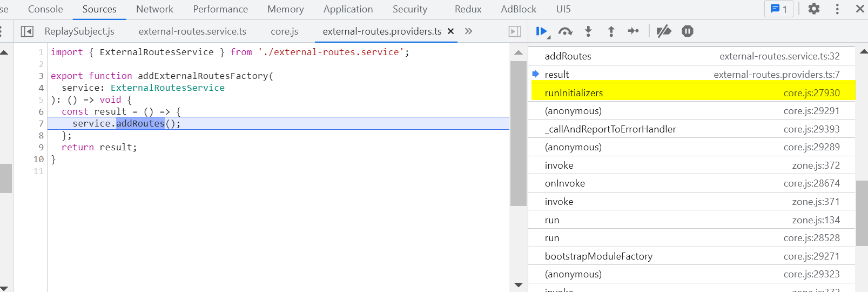Step out of current function
This screenshot has height=292, width=868.
click(x=611, y=31)
